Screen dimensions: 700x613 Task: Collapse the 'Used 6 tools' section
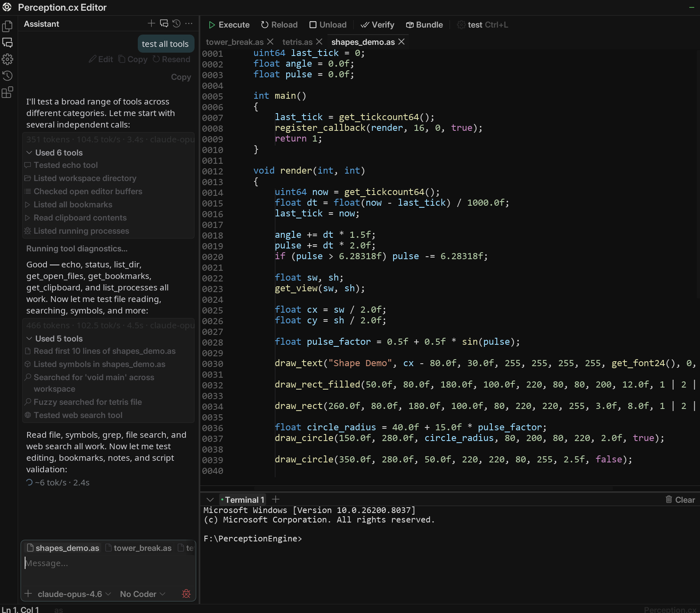click(x=55, y=153)
